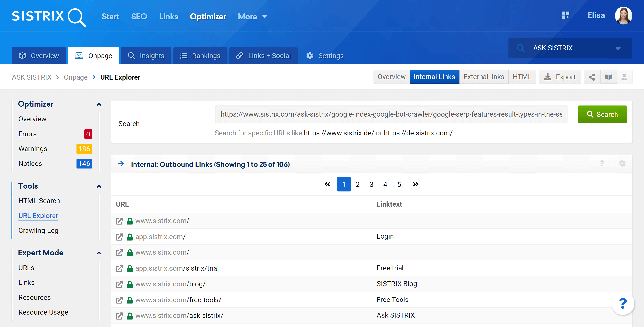Open Resources under Expert Mode
Viewport: 644px width, 327px height.
point(34,298)
